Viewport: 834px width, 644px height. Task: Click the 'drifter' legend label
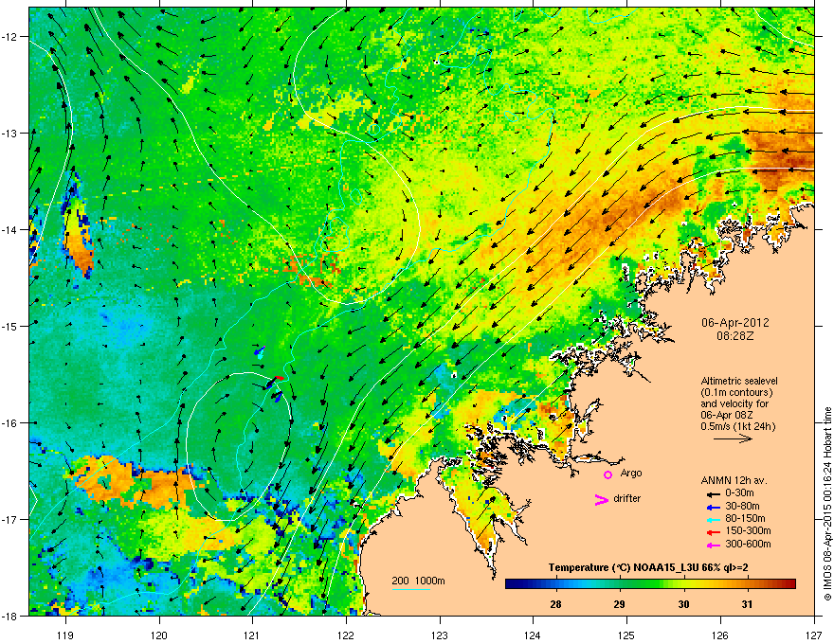(627, 498)
